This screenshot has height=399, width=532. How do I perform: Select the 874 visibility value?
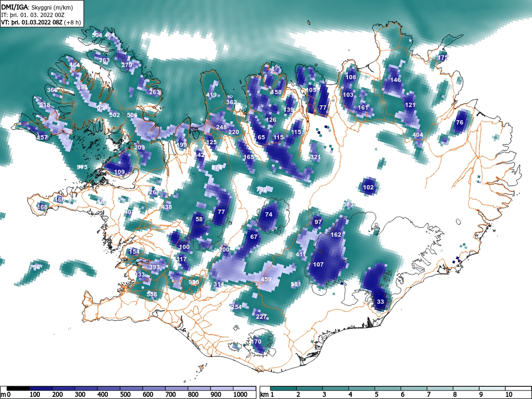217,167
